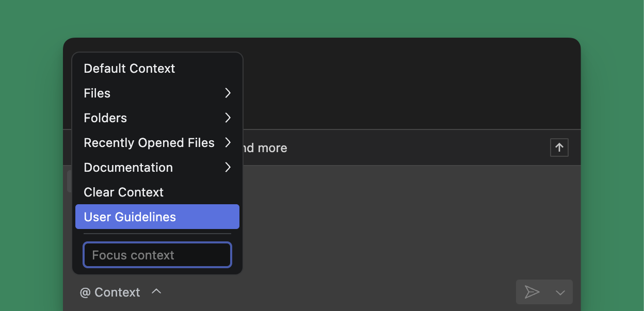The image size is (644, 311).
Task: Click the up-chevron next to @ Context
Action: pyautogui.click(x=156, y=291)
